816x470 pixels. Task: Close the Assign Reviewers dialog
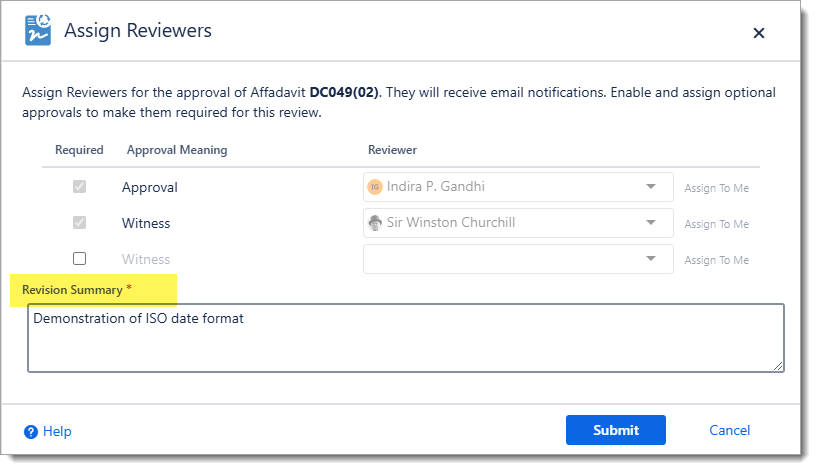tap(759, 33)
